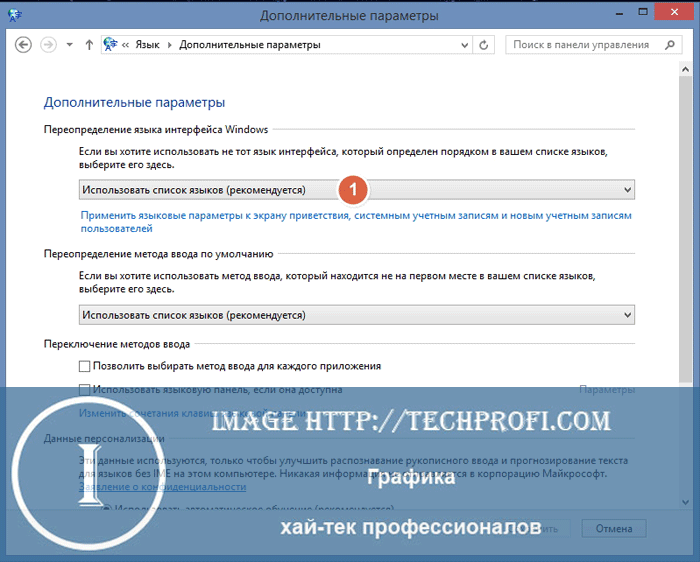700x562 pixels.
Task: Enable 'Позволить выбирать метод ввода для каждого приложения'
Action: [x=85, y=367]
